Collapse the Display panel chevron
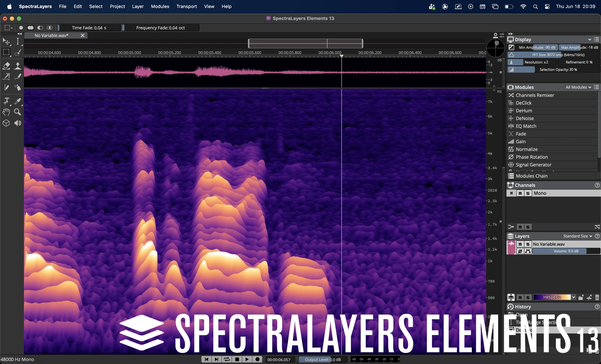This screenshot has width=601, height=364. coord(590,39)
